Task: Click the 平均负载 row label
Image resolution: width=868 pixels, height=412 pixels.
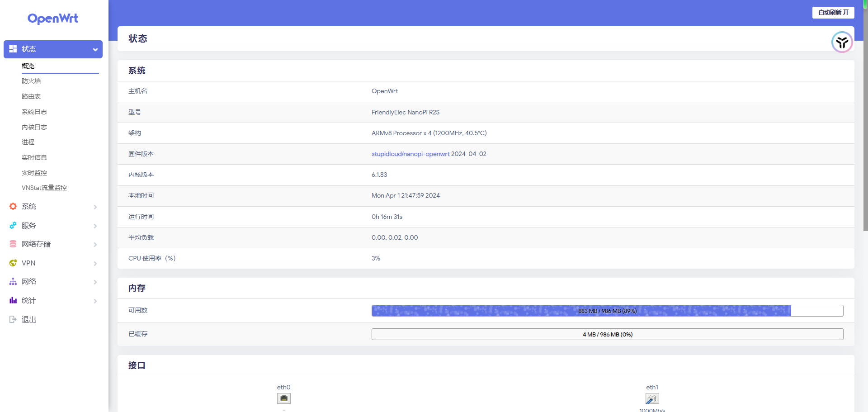Action: tap(141, 237)
